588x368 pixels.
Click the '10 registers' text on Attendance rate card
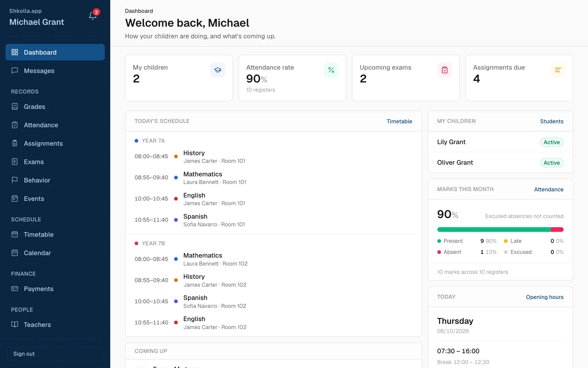coord(261,90)
